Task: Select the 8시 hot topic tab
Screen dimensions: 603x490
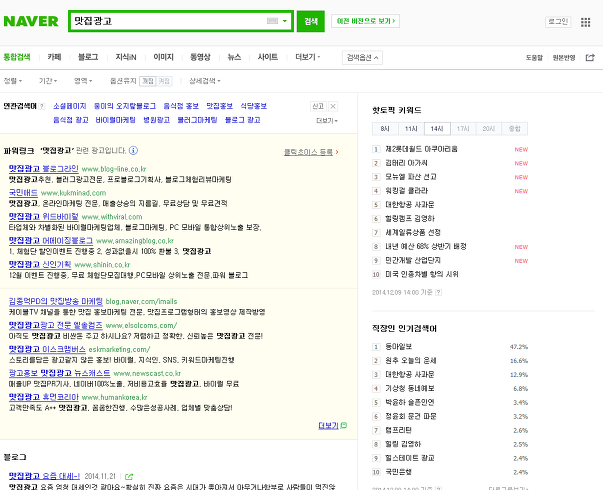Action: tap(385, 129)
